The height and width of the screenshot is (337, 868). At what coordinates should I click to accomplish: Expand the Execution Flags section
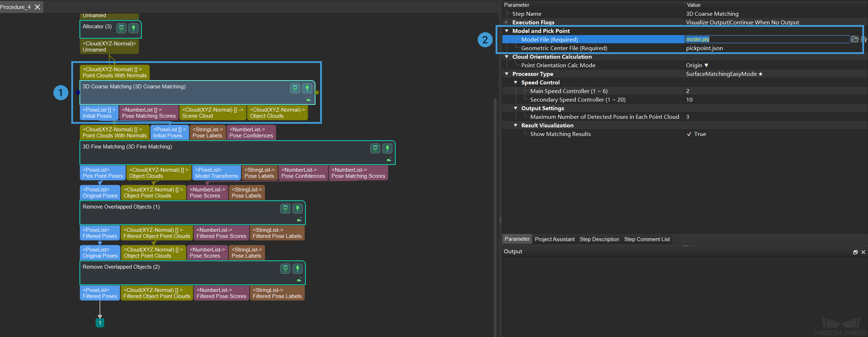[x=506, y=22]
